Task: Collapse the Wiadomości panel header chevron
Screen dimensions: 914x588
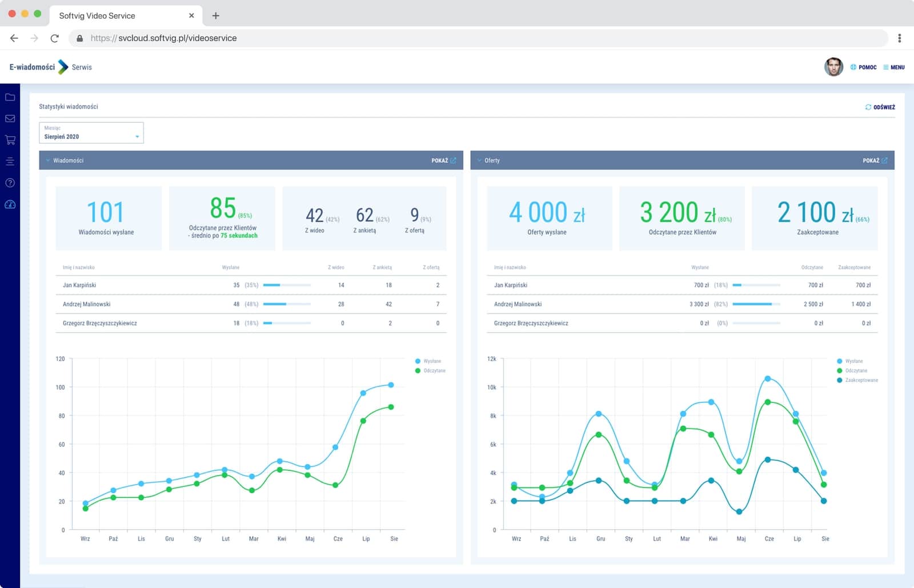Action: (48, 160)
